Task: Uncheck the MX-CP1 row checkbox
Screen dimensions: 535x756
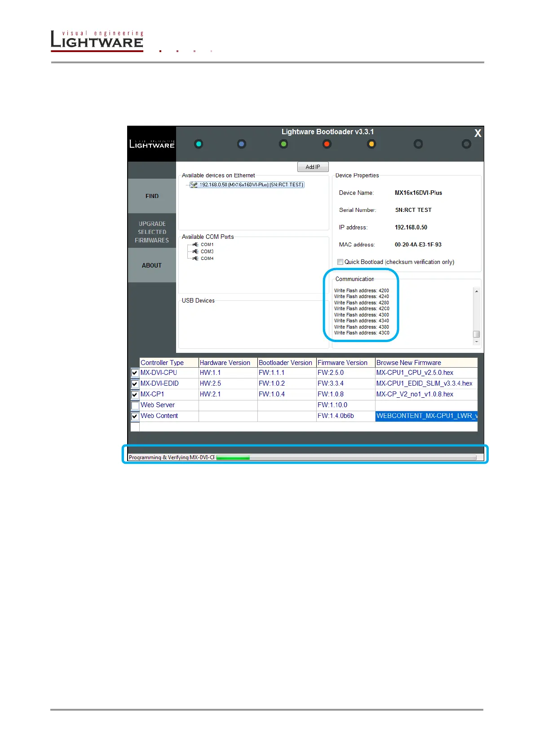Action: point(135,395)
